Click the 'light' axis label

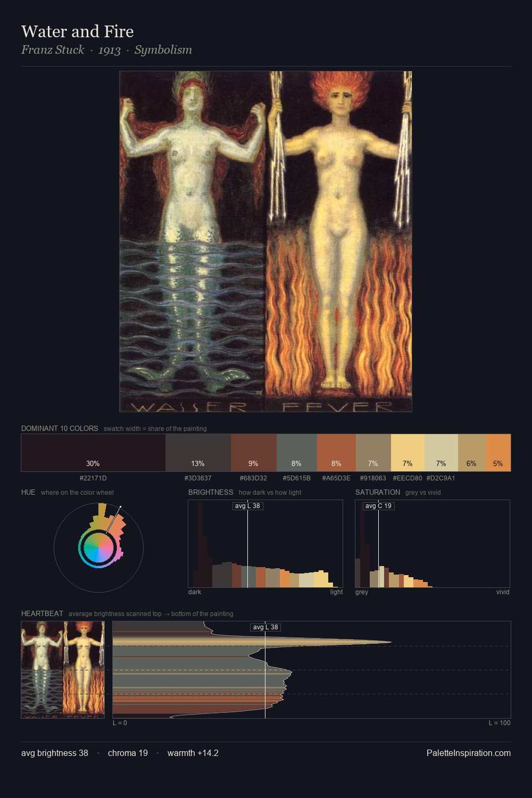[336, 592]
